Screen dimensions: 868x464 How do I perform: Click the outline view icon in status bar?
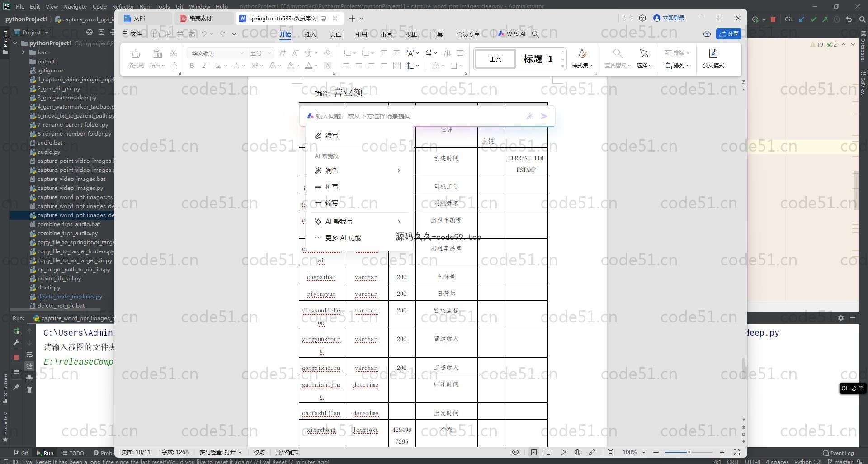coord(548,452)
